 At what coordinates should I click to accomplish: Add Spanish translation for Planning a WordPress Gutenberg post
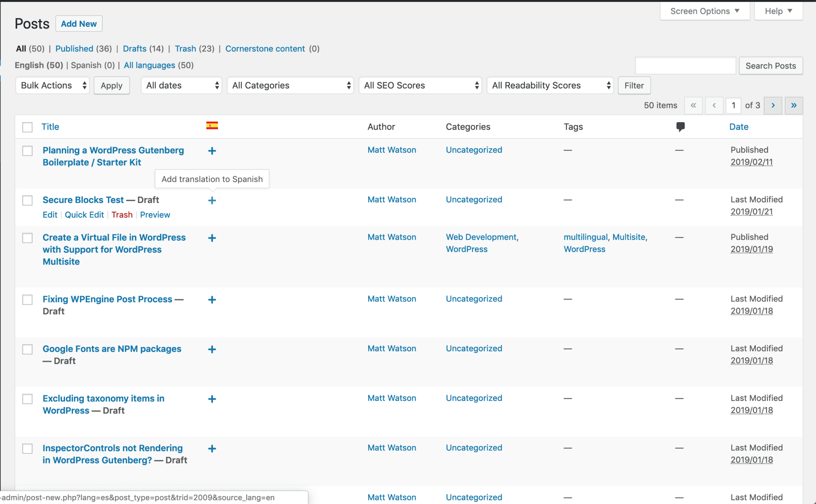click(212, 151)
